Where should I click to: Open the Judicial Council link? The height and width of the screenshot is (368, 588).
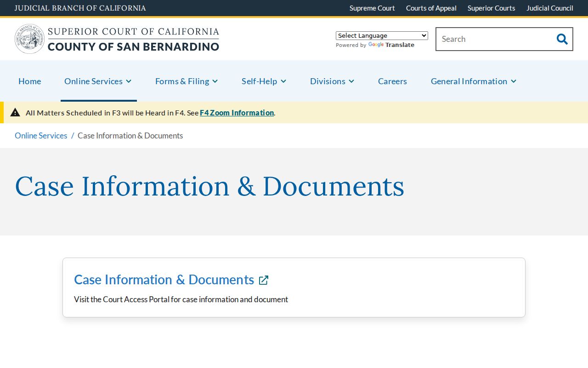coord(550,8)
